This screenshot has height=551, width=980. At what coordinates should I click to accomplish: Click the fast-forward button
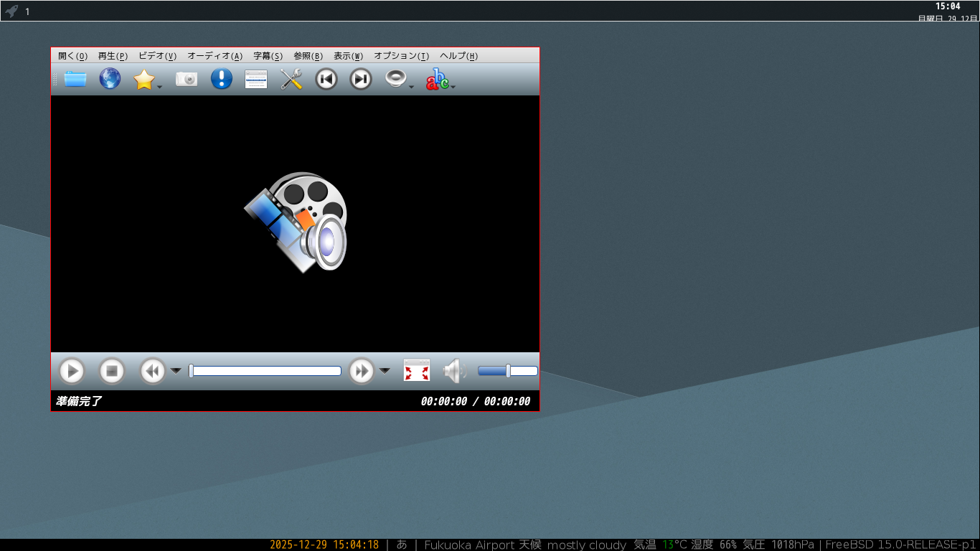click(362, 371)
